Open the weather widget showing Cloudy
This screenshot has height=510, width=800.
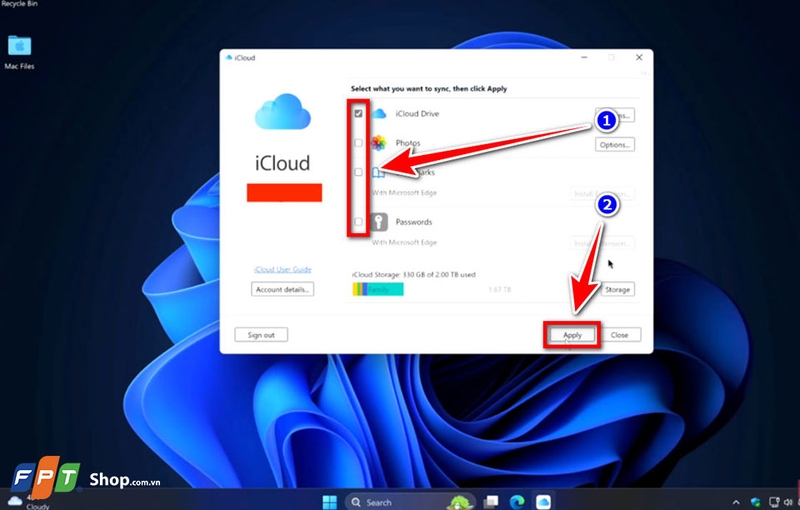(29, 502)
